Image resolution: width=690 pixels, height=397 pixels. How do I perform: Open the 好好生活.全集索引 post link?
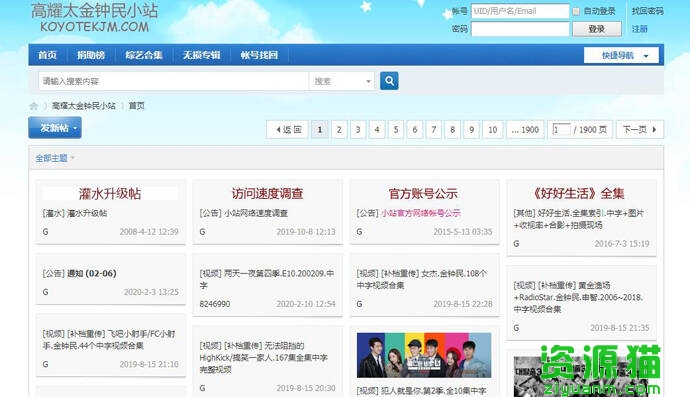click(x=578, y=219)
